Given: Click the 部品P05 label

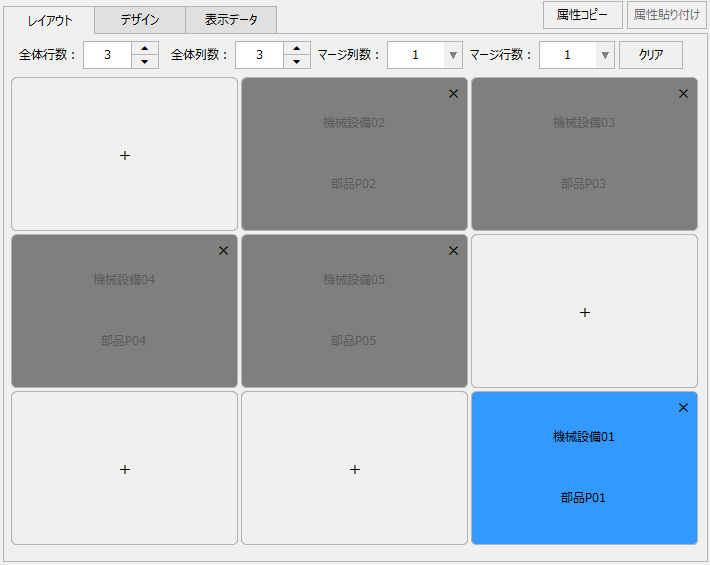Looking at the screenshot, I should (x=353, y=341).
